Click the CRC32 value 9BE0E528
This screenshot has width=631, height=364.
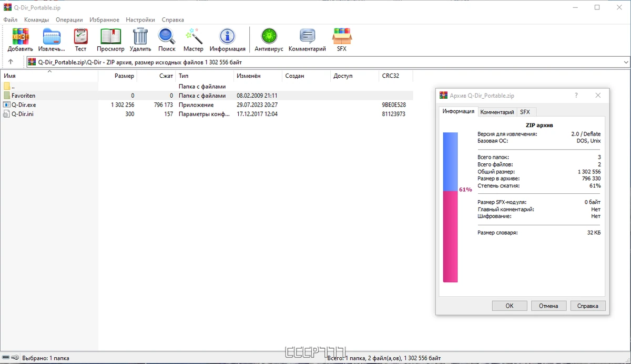(394, 105)
